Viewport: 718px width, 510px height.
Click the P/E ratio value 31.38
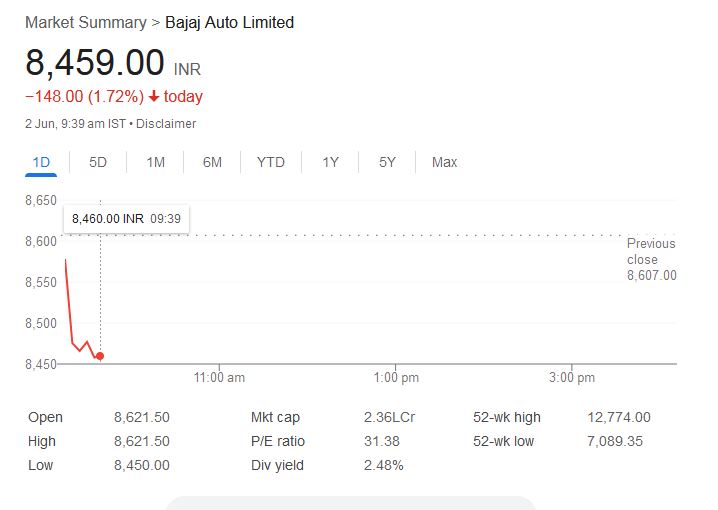point(383,441)
